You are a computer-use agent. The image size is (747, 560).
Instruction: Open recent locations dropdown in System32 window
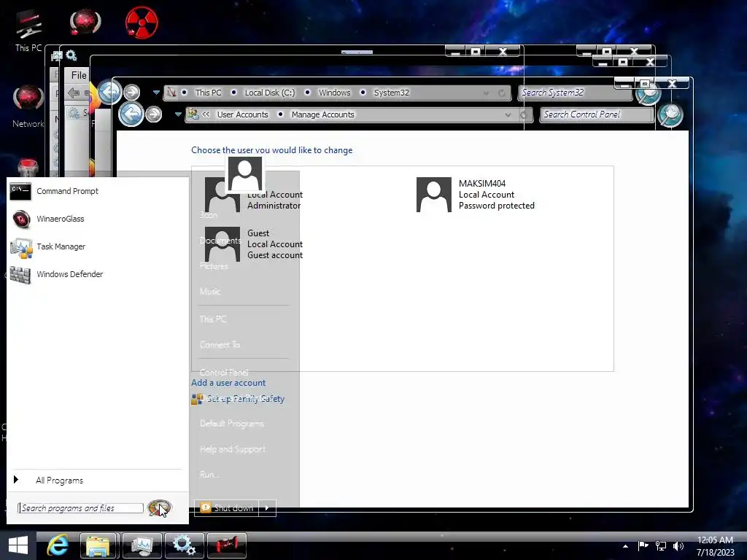click(x=156, y=93)
